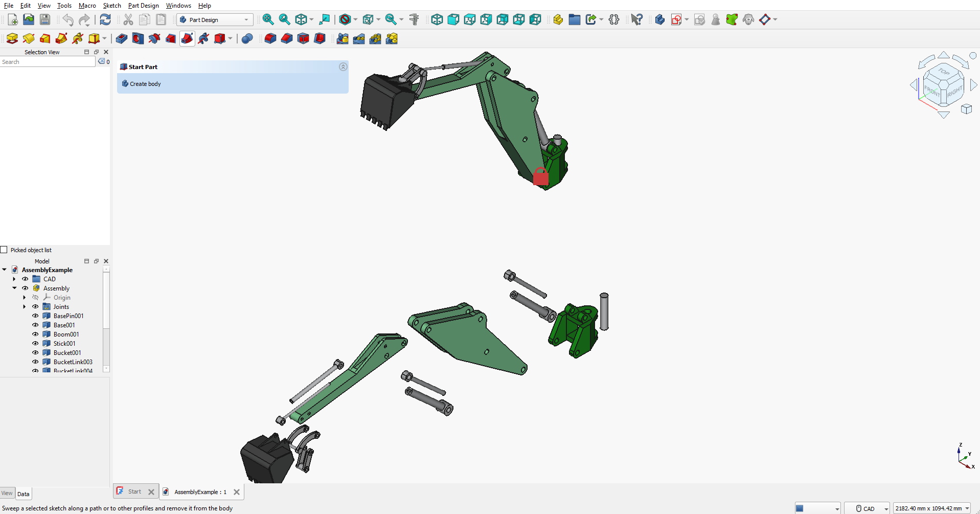
Task: Set the view to isometric
Action: click(x=437, y=19)
